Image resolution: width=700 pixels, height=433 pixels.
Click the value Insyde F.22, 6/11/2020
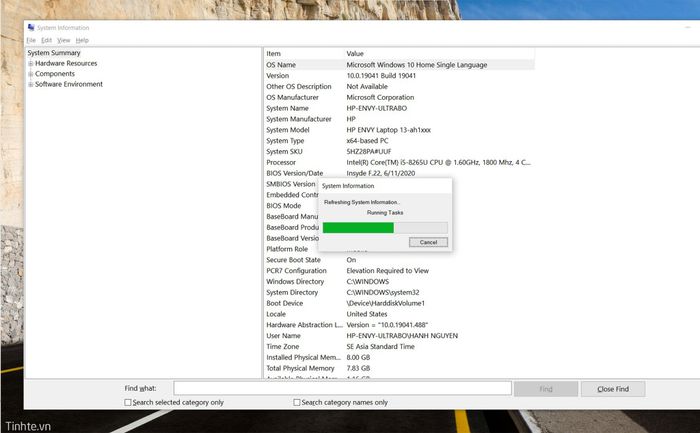coord(380,173)
